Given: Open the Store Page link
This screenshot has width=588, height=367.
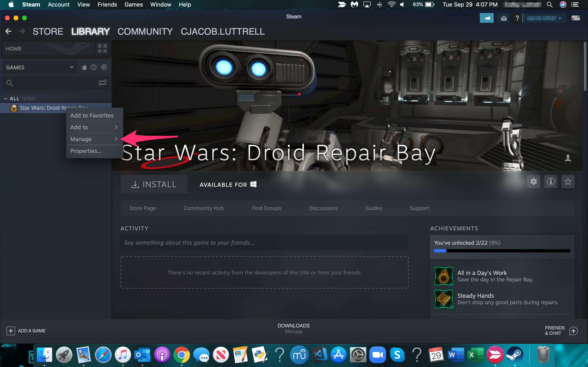Looking at the screenshot, I should (143, 208).
